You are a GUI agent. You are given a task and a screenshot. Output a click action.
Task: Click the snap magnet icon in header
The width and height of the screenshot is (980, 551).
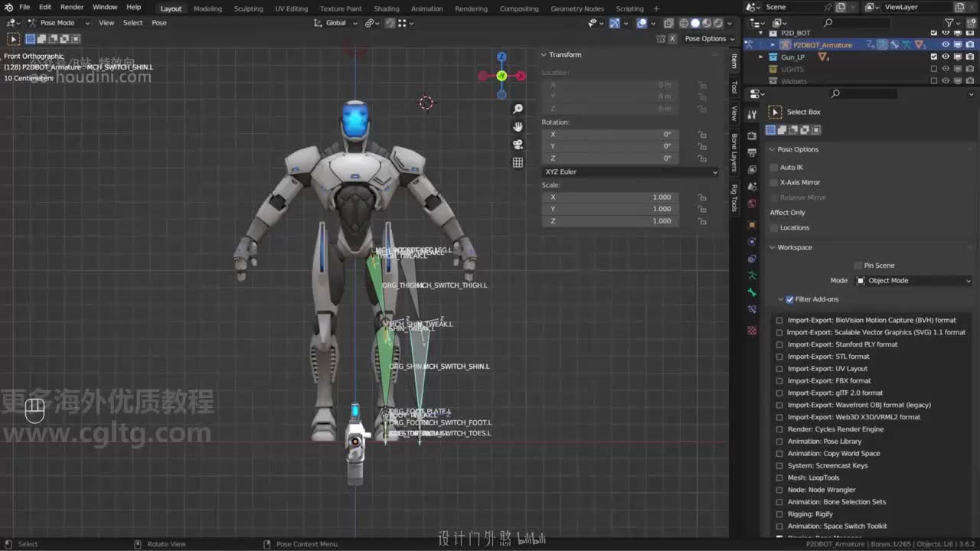coord(390,23)
